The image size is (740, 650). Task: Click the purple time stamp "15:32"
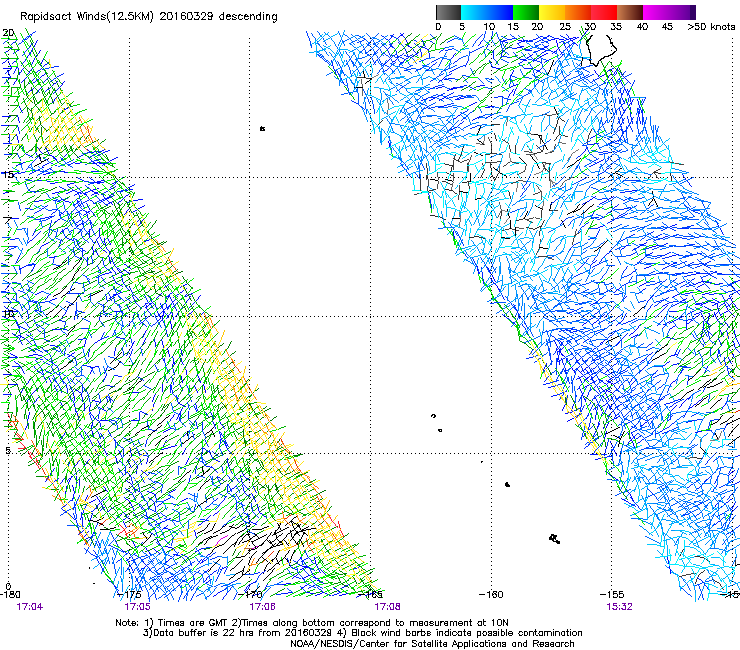[619, 607]
